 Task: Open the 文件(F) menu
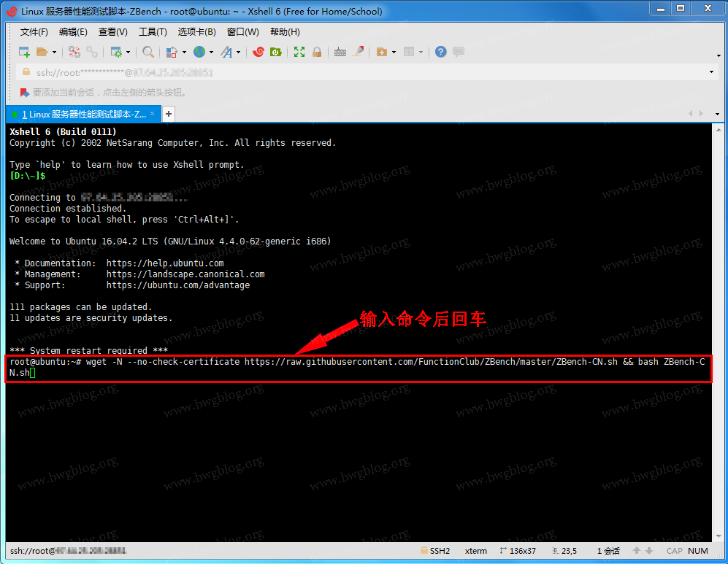[x=34, y=32]
